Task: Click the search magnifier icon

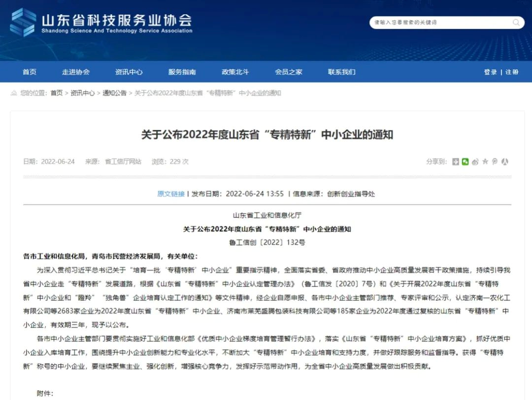Action: tap(516, 23)
